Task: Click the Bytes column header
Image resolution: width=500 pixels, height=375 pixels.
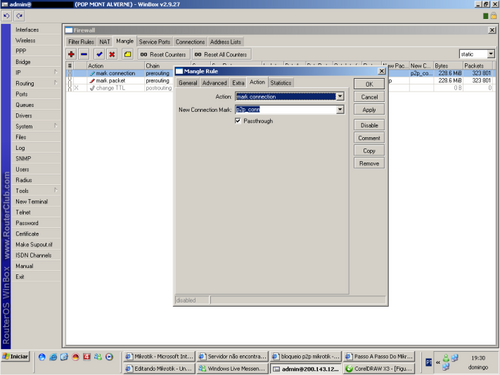Action: (x=448, y=66)
